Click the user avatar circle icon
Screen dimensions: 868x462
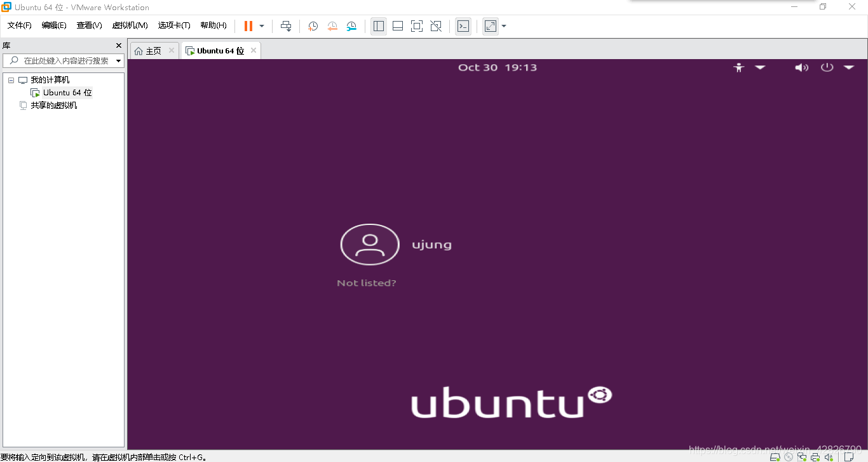(x=370, y=245)
